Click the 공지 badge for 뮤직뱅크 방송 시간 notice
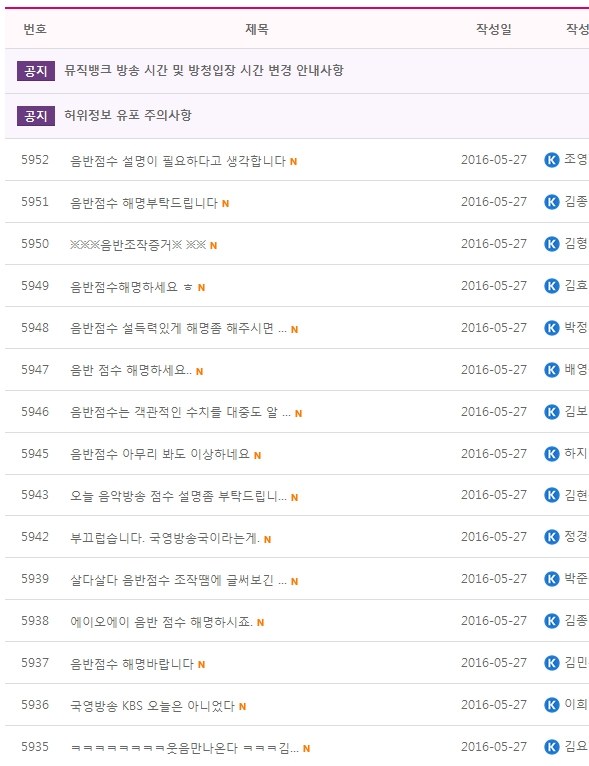 click(x=36, y=71)
